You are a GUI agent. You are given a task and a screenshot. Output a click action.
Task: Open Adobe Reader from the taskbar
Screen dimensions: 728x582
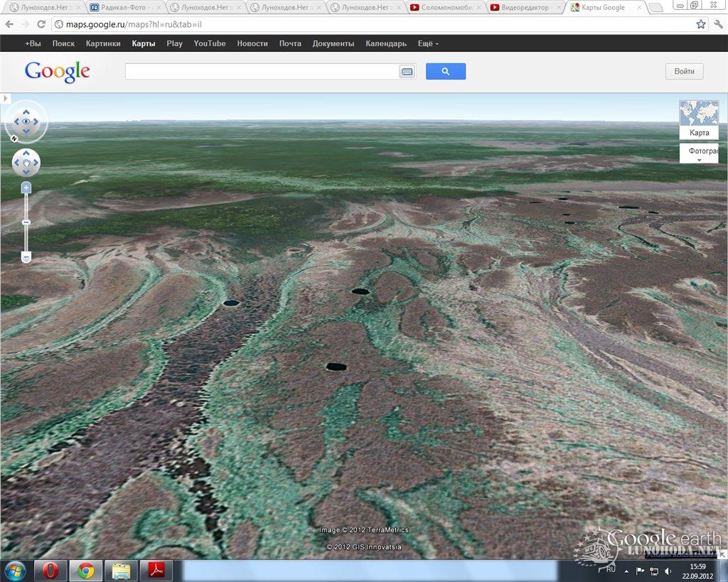[156, 571]
